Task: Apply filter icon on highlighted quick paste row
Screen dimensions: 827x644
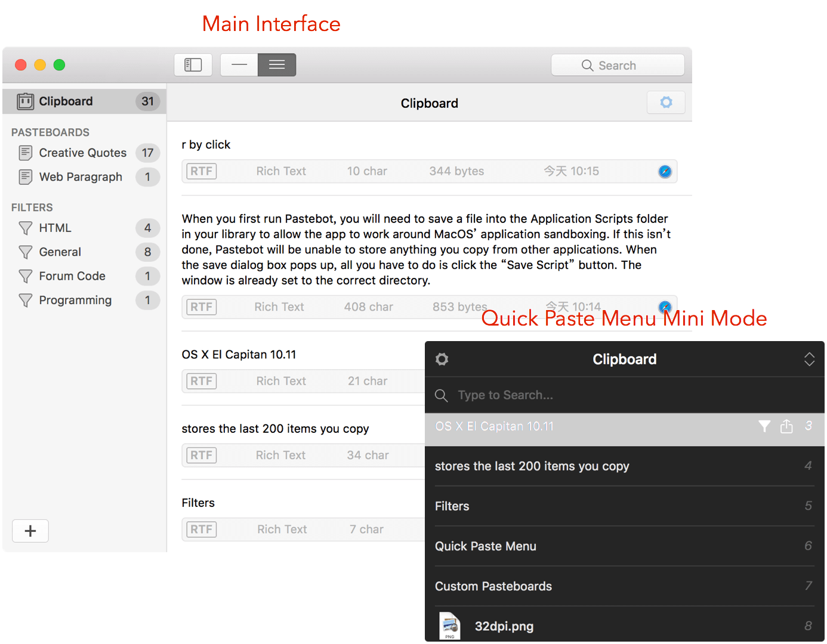Action: [x=764, y=426]
